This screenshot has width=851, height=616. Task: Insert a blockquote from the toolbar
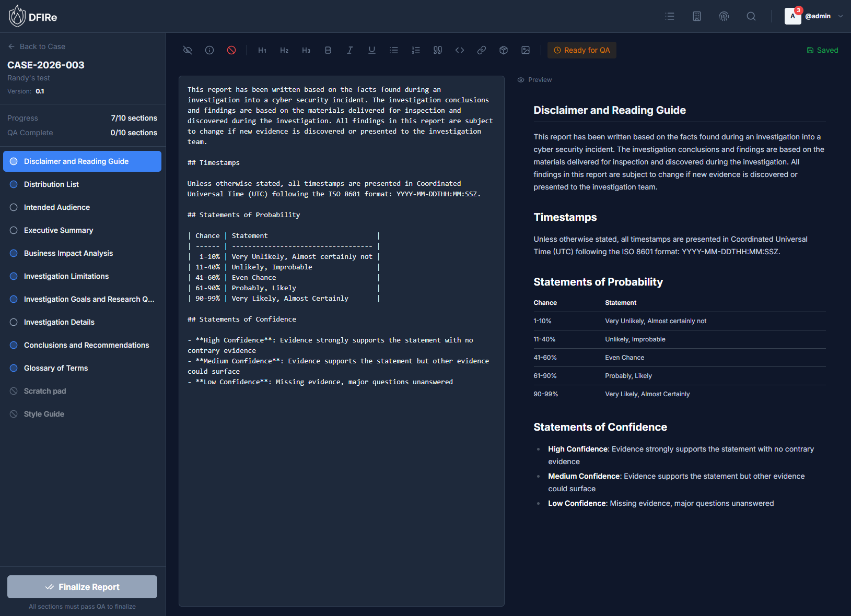(x=438, y=50)
